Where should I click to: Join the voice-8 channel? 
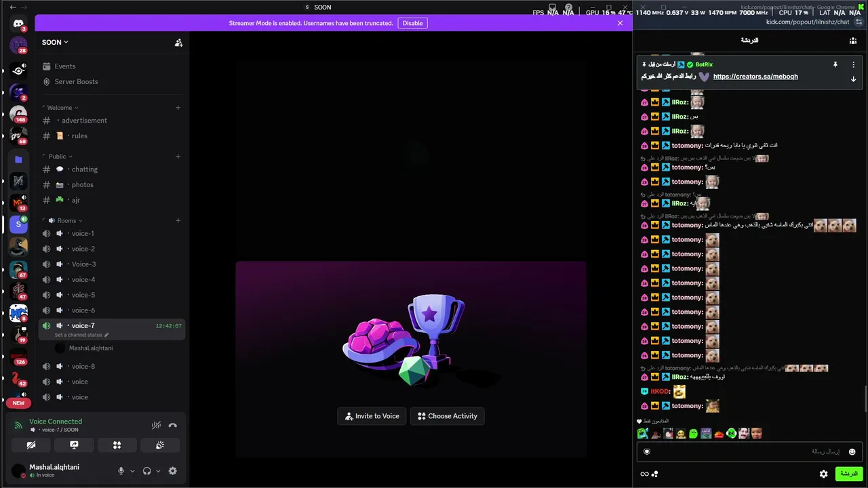coord(112,366)
